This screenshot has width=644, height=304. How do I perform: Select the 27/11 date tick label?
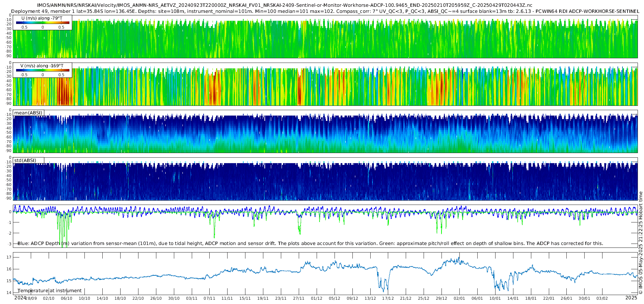[299, 298]
